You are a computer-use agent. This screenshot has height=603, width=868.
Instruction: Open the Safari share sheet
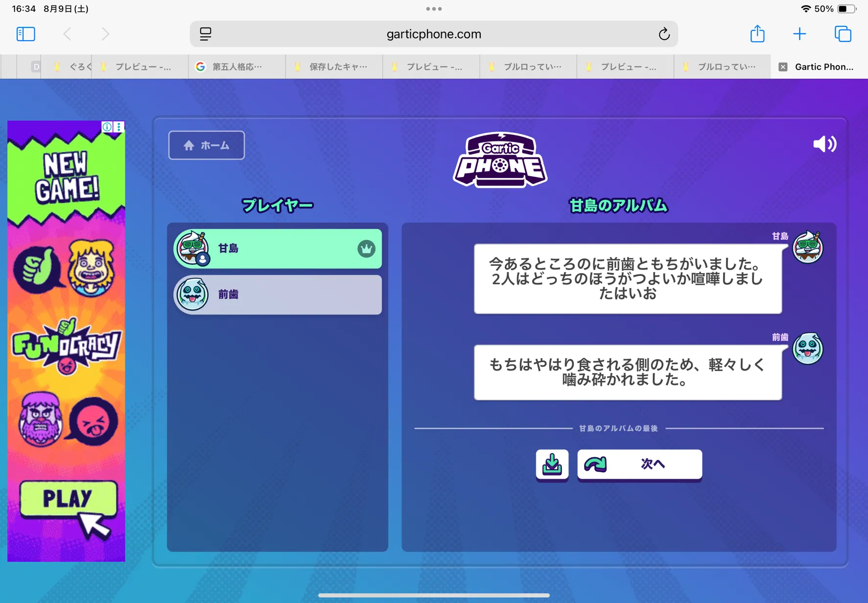tap(757, 33)
